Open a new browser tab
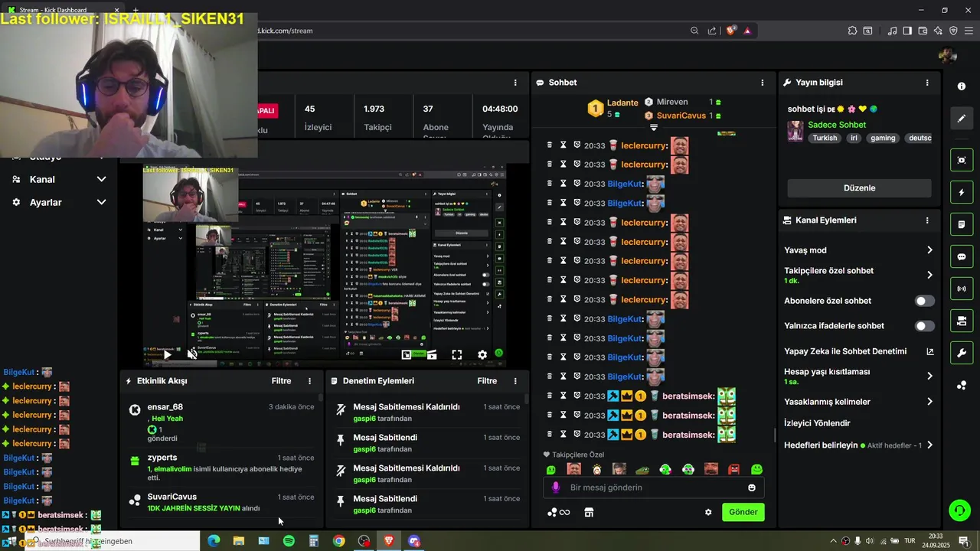 134,10
